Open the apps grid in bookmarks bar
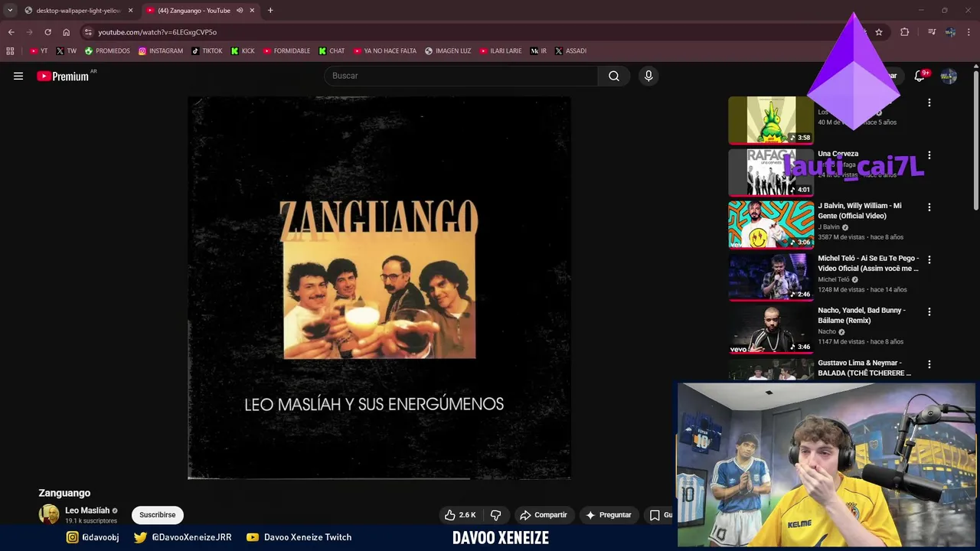This screenshot has width=980, height=551. click(10, 51)
